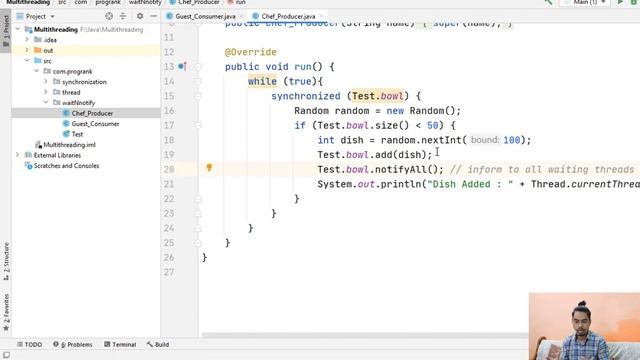This screenshot has width=640, height=360.
Task: Collapse the com.progrank package
Action: [37, 71]
